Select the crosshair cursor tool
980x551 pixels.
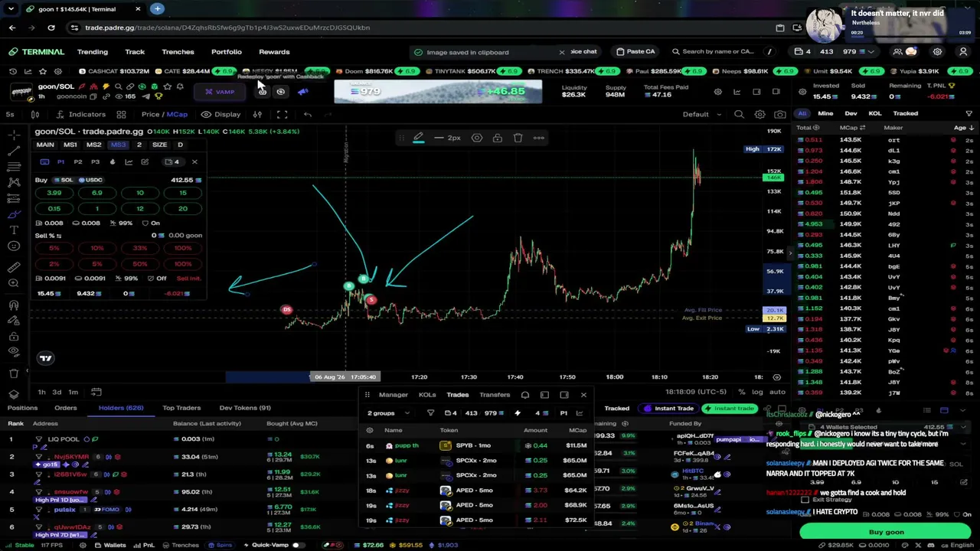point(14,135)
